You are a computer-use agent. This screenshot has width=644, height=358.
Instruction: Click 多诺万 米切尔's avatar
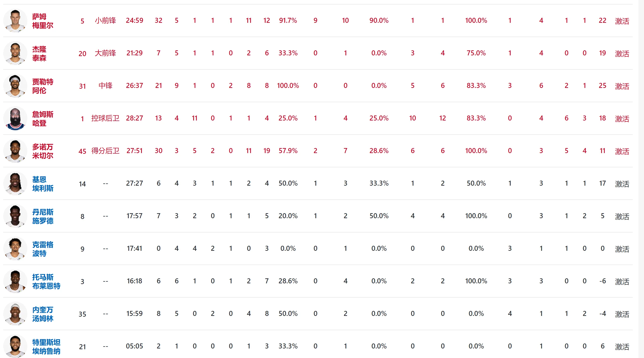click(15, 151)
